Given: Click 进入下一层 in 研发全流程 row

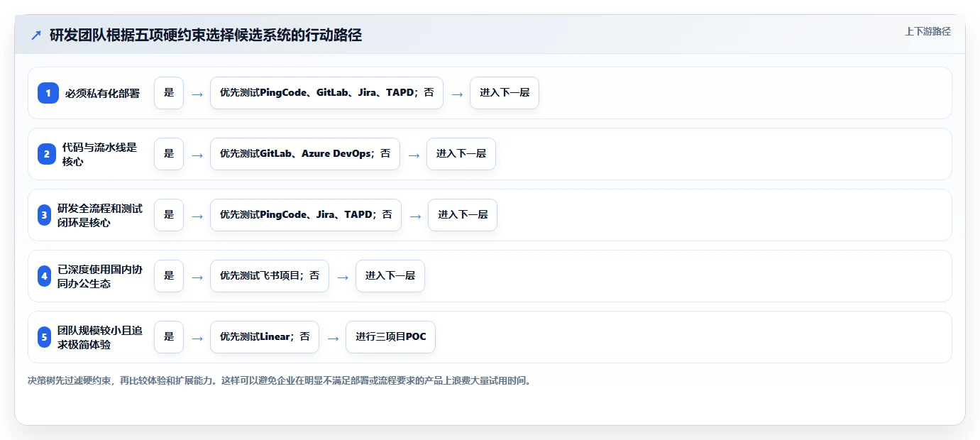Looking at the screenshot, I should coord(463,215).
